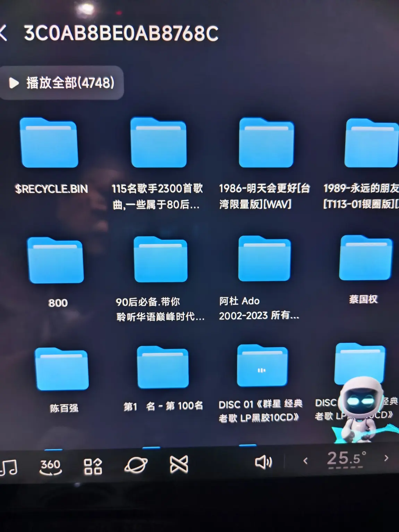399x532 pixels.
Task: Open the music app from the bottom bar
Action: point(9,467)
